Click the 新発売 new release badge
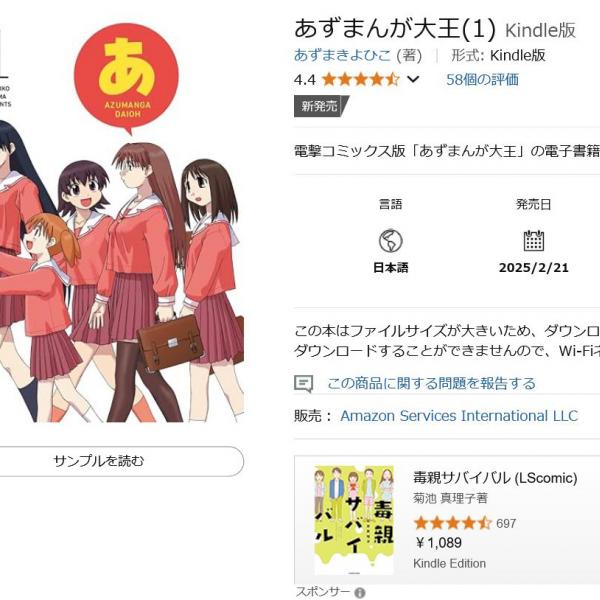The height and width of the screenshot is (600, 600). pos(321,106)
